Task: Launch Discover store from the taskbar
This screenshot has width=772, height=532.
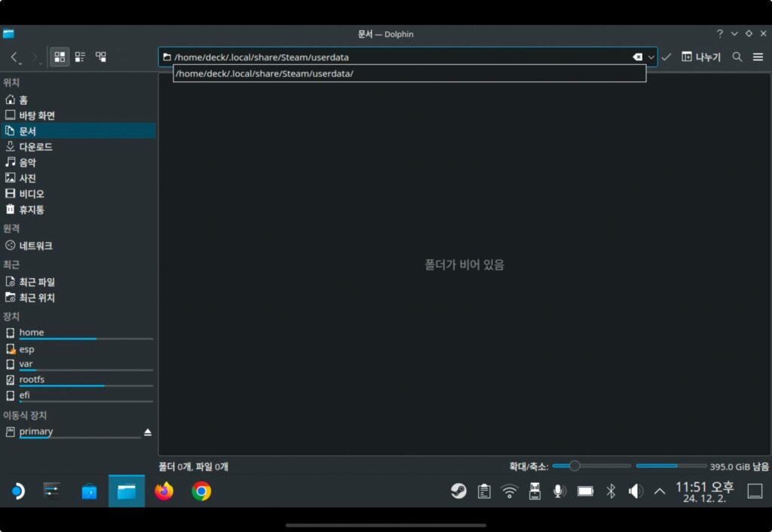Action: 89,491
